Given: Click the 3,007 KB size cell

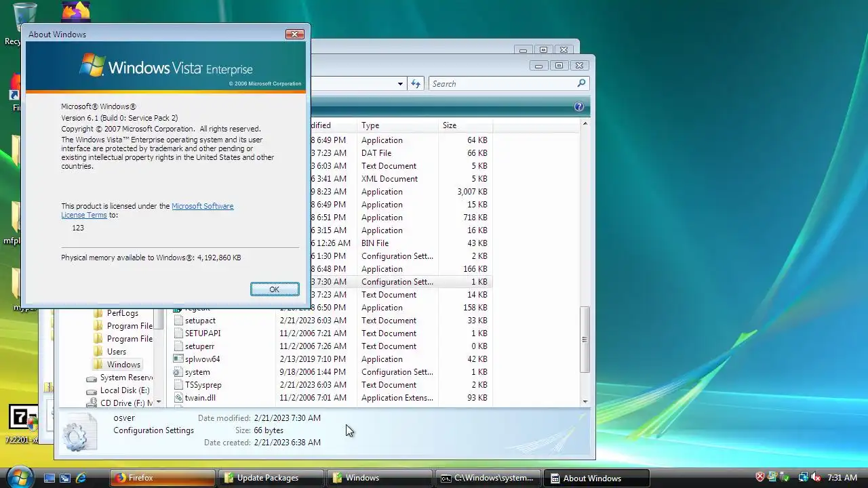Looking at the screenshot, I should 472,192.
